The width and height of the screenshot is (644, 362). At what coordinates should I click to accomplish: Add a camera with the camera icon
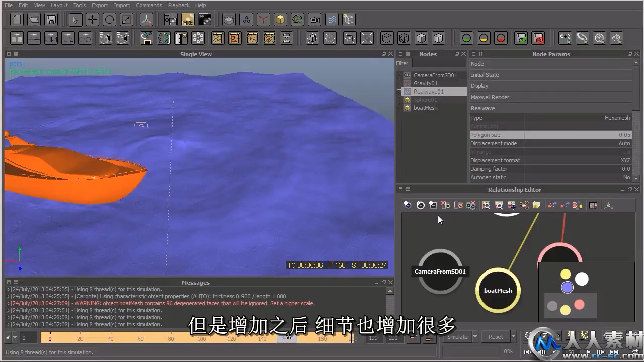pyautogui.click(x=315, y=20)
